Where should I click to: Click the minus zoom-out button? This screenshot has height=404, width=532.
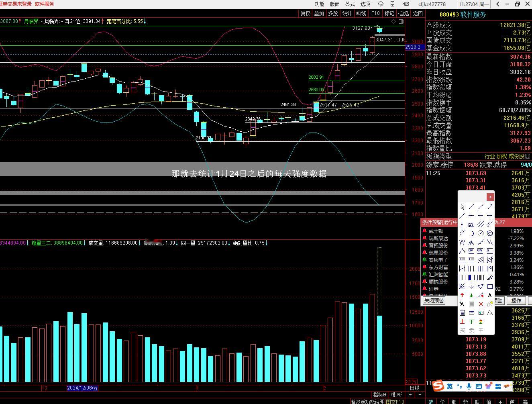tap(420, 394)
